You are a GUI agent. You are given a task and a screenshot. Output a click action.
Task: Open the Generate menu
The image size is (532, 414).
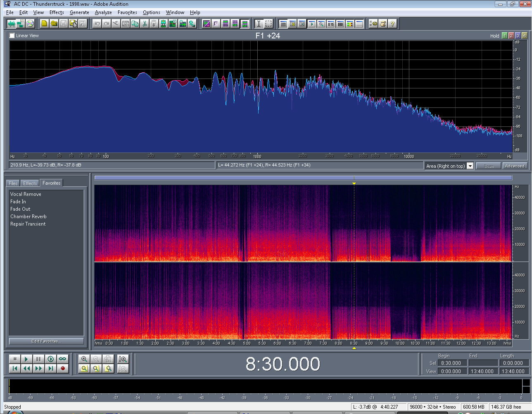tap(79, 12)
